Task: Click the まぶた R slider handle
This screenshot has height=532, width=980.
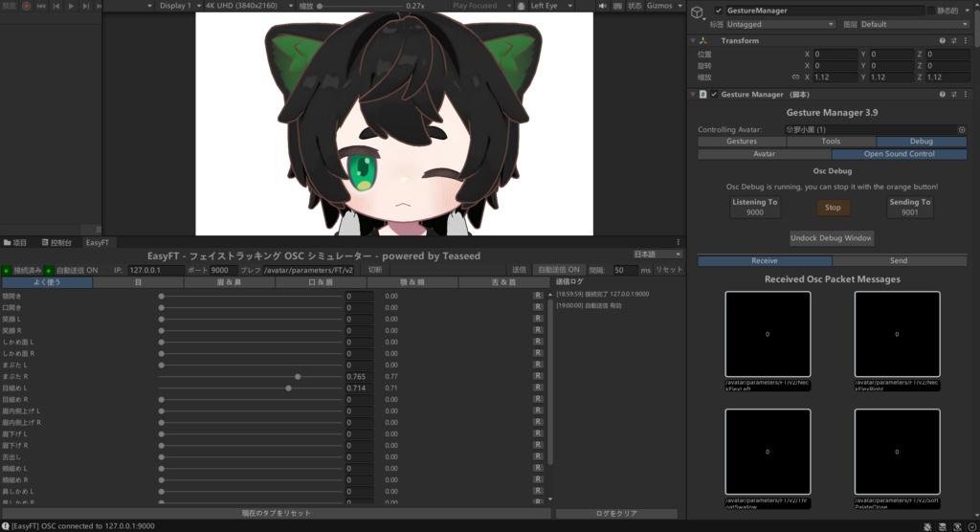Action: point(298,376)
